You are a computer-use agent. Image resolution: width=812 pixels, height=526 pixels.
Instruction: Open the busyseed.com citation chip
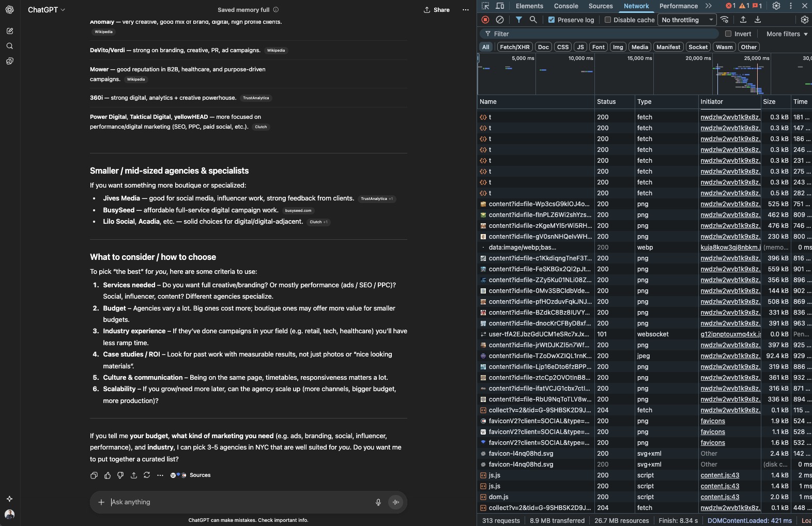pyautogui.click(x=298, y=211)
